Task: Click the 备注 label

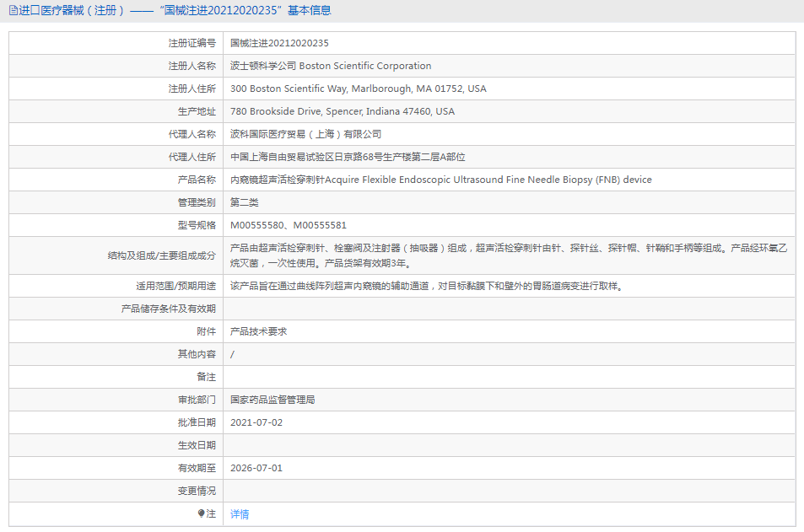Action: pos(206,377)
